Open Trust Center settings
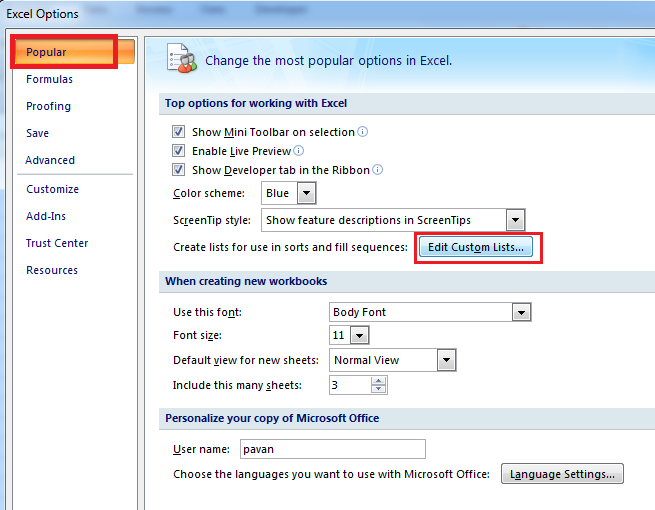 57,243
